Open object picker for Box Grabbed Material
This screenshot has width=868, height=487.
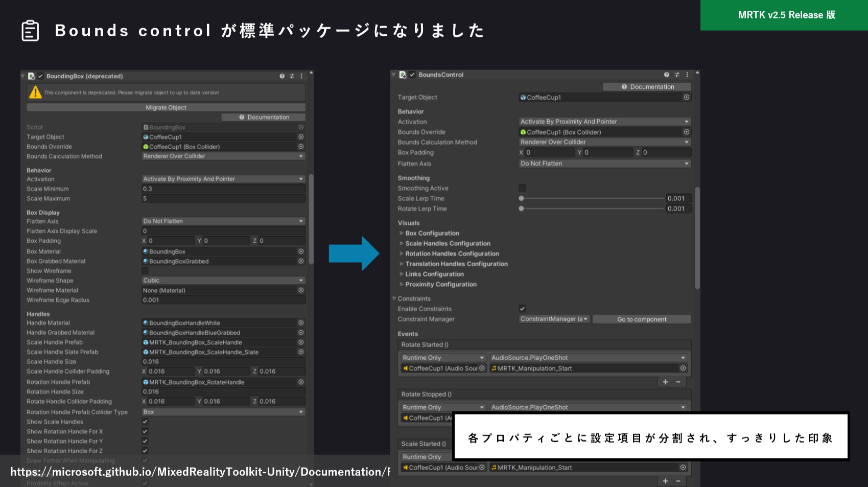(x=301, y=261)
